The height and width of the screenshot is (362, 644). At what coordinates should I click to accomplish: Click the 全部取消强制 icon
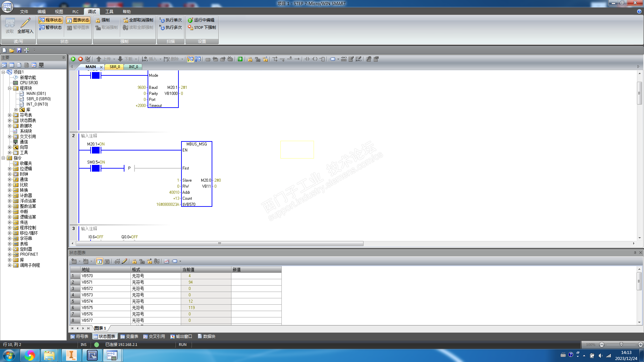pos(125,20)
